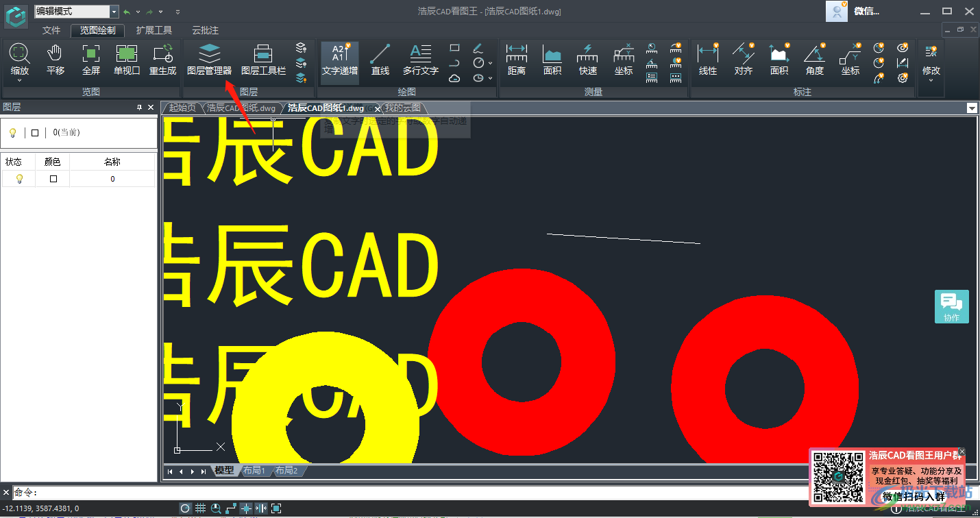
Task: Select 多行文字 multiline text tool
Action: (x=421, y=60)
